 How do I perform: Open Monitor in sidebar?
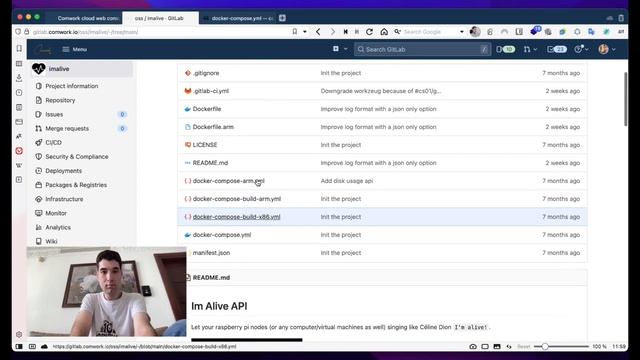tap(56, 213)
